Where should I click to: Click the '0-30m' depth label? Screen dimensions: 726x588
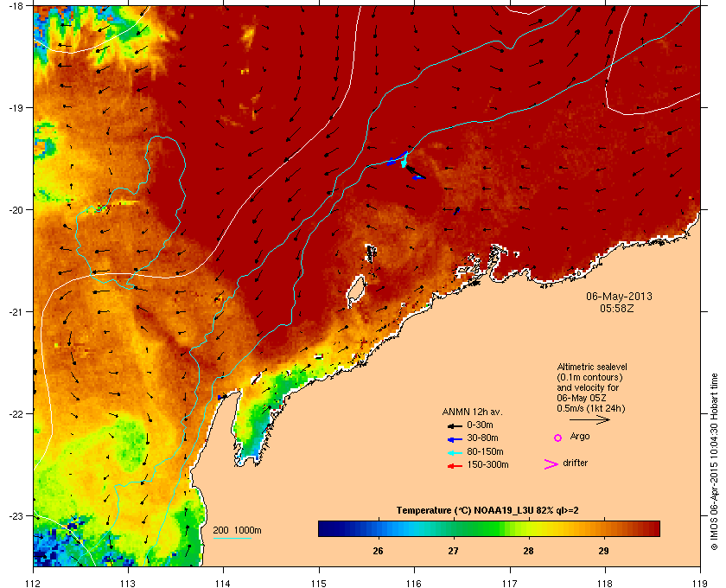(x=481, y=425)
